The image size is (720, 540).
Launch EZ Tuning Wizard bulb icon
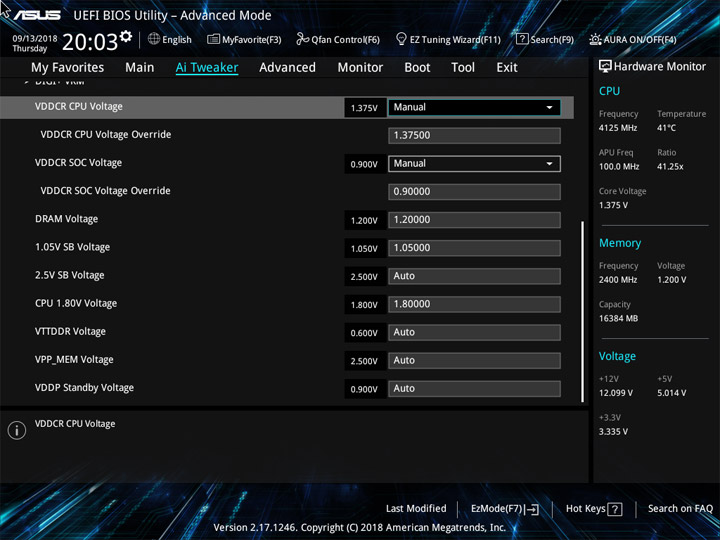(401, 39)
